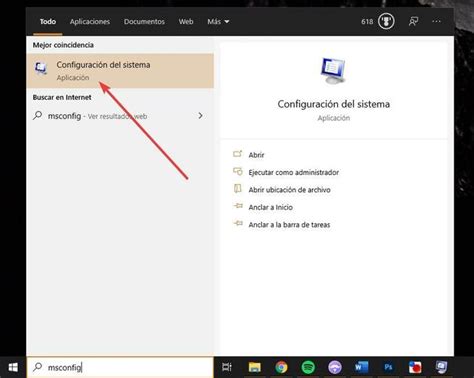
Task: Click Anclar a Inicio
Action: 270,207
